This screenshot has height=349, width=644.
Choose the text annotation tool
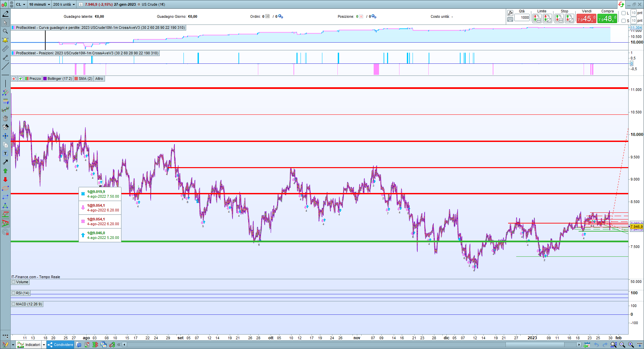point(5,153)
